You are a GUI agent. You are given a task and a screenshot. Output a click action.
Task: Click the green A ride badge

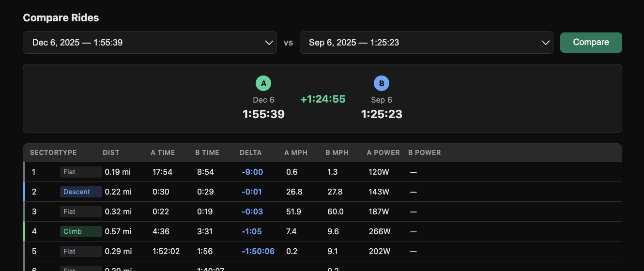(263, 84)
